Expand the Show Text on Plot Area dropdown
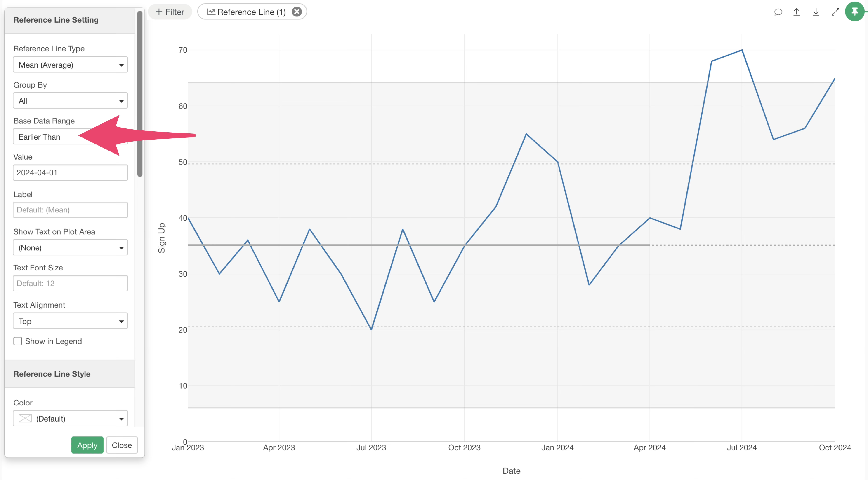The image size is (868, 480). [70, 247]
